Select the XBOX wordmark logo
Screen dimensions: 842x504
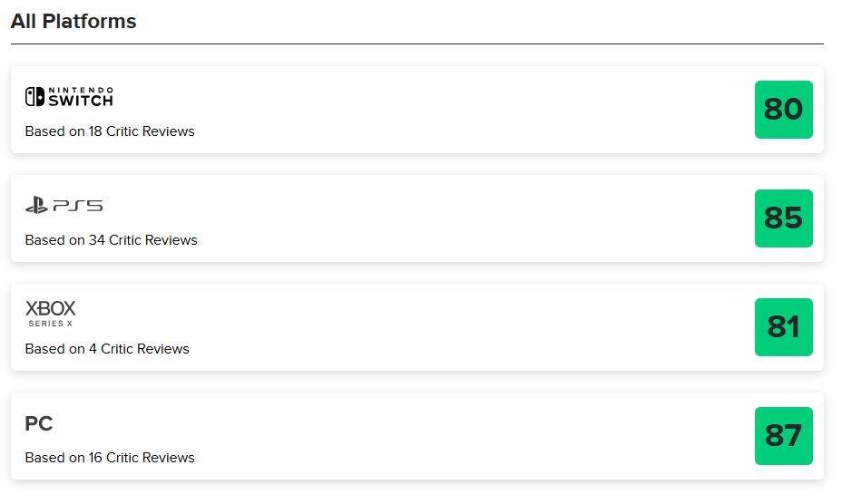coord(51,309)
